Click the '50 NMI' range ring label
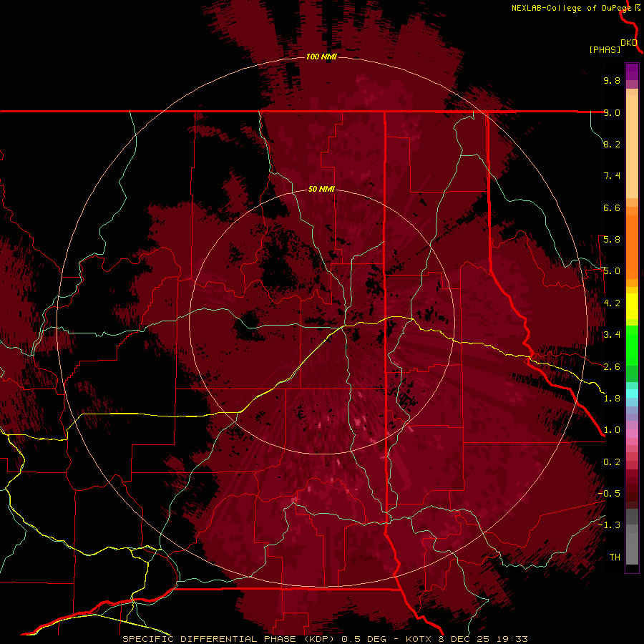Screen dimensions: 644x644 (321, 189)
